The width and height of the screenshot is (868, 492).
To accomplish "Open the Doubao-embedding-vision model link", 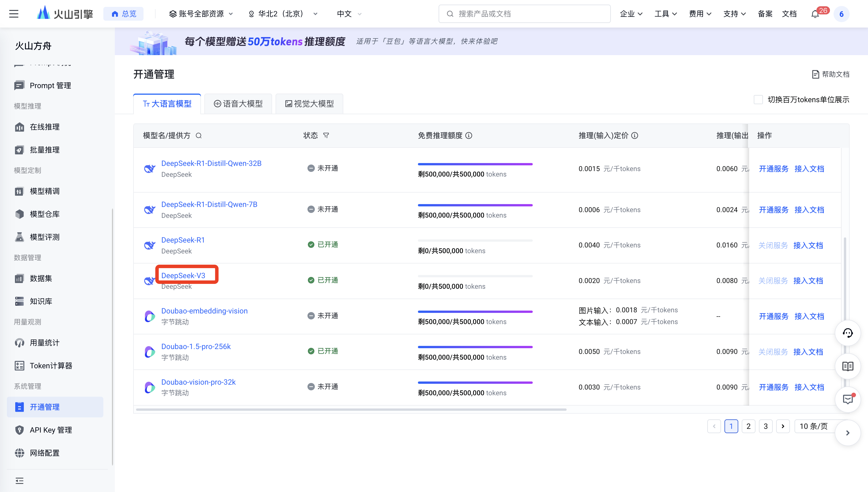I will pos(204,311).
